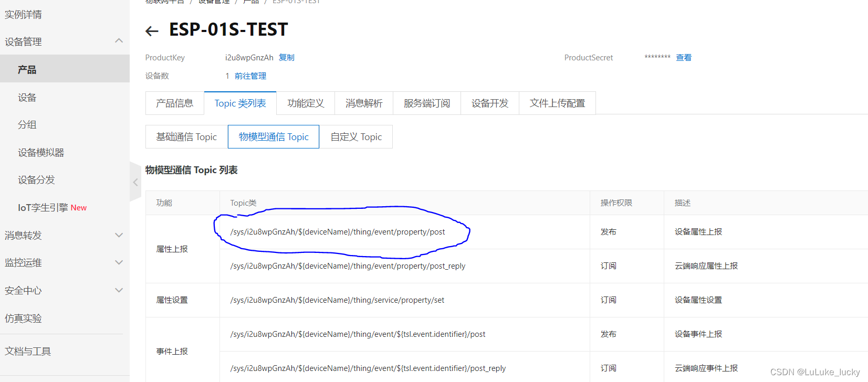Collapse the sidebar with the side handle arrow
868x382 pixels.
(x=135, y=182)
